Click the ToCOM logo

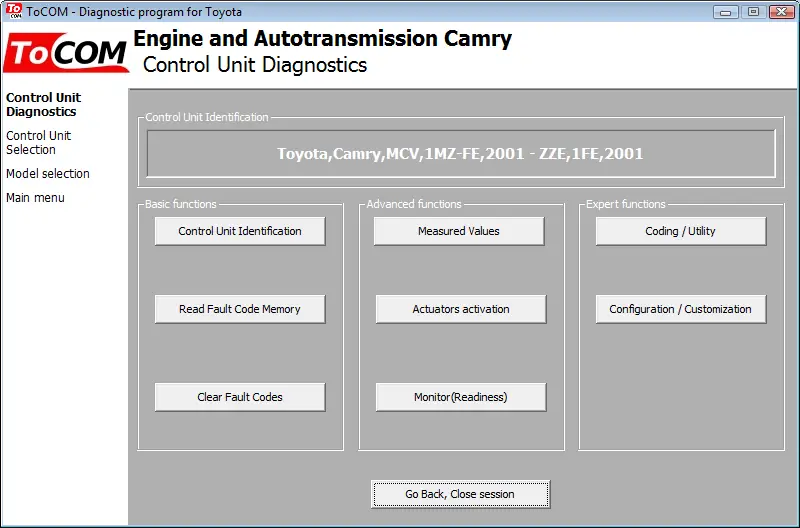(66, 52)
